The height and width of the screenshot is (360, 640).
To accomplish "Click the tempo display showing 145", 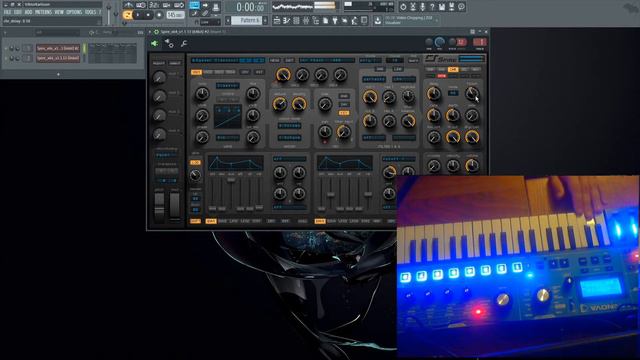I will click(175, 15).
